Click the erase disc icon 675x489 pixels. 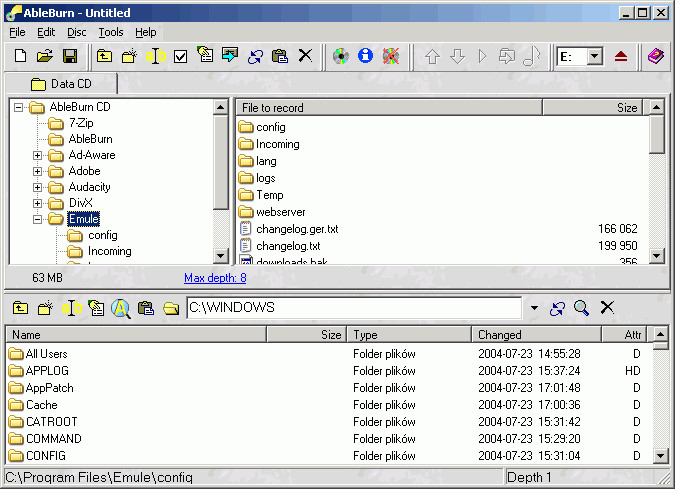pos(391,56)
